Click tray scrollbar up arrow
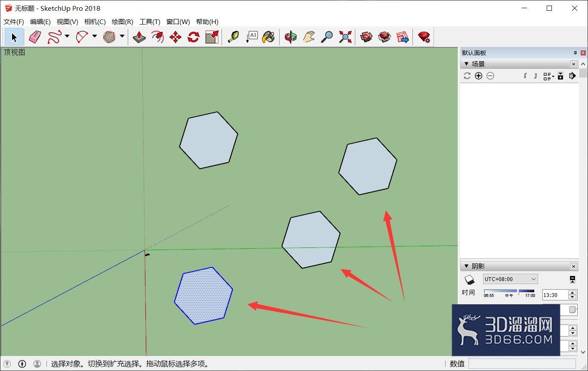 coord(583,64)
